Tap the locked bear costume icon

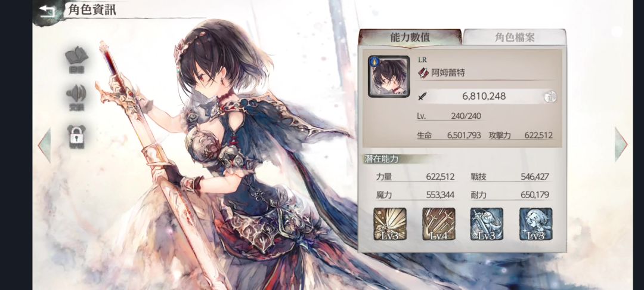76,137
